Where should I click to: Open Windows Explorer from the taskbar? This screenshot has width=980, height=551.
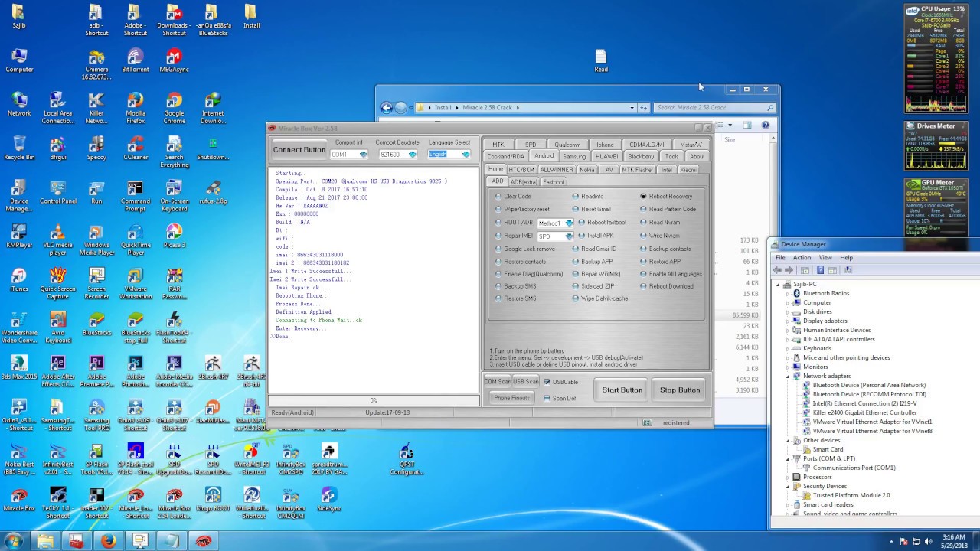click(x=45, y=541)
